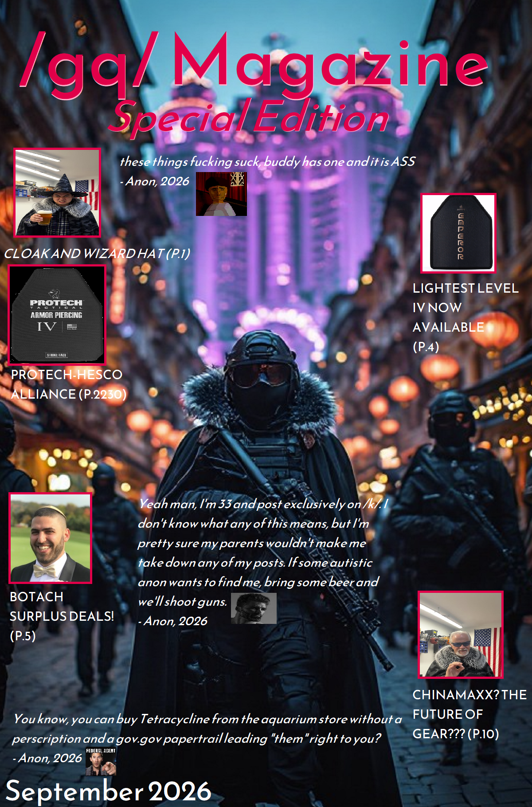Click the September 2026 date text
532x807 pixels.
(x=108, y=791)
